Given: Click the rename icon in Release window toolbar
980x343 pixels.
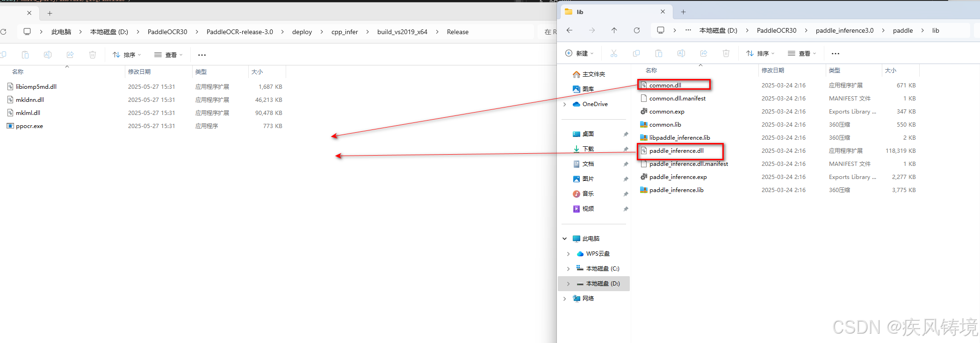Looking at the screenshot, I should (x=48, y=55).
